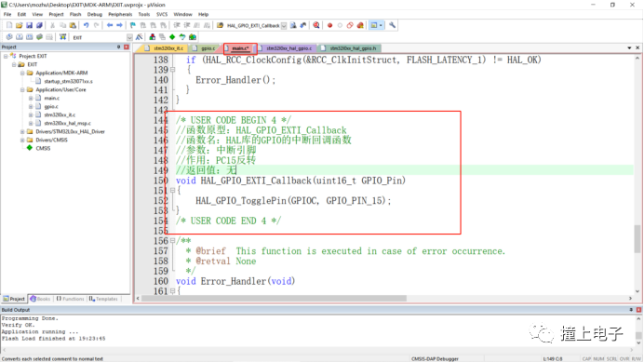Click the Cut icon

click(52, 25)
